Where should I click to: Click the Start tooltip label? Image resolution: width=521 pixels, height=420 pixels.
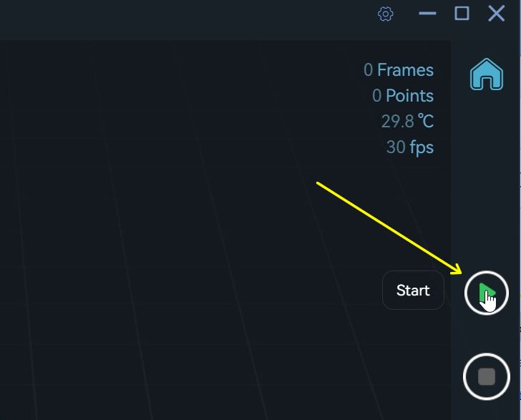tap(413, 290)
